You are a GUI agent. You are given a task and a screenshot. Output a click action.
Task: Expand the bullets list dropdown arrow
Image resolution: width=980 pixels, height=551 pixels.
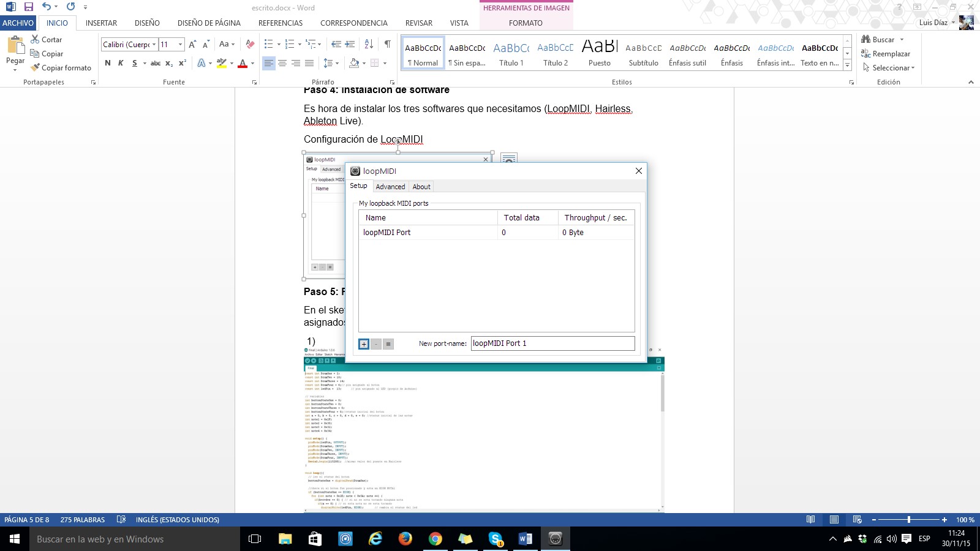(279, 44)
